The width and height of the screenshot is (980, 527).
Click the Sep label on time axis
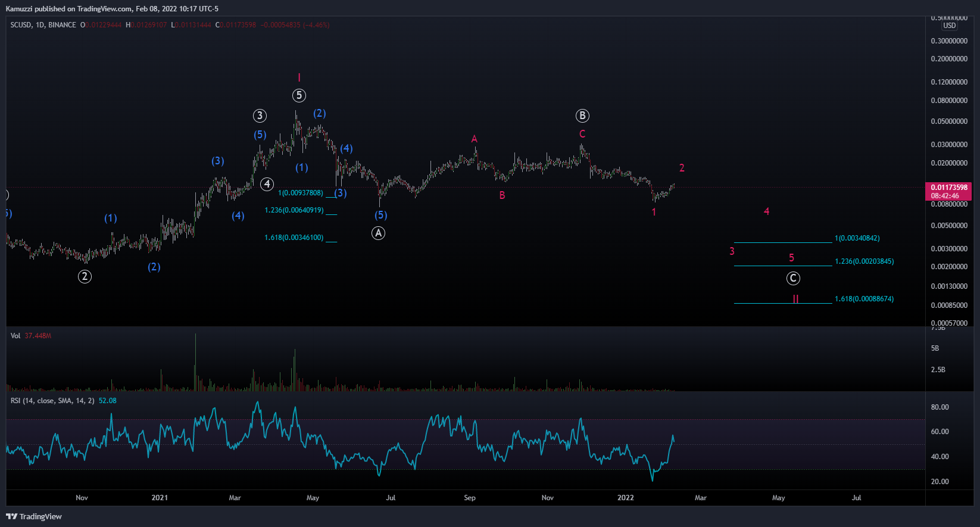click(470, 498)
